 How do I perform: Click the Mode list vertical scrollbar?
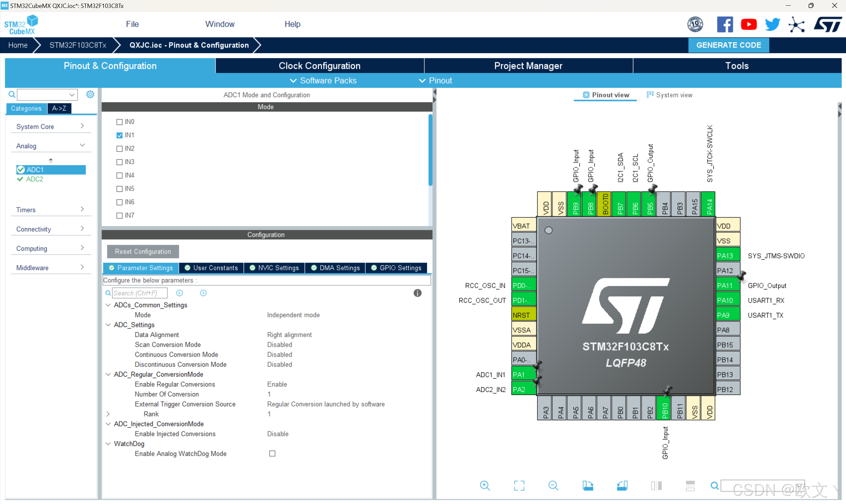point(430,151)
